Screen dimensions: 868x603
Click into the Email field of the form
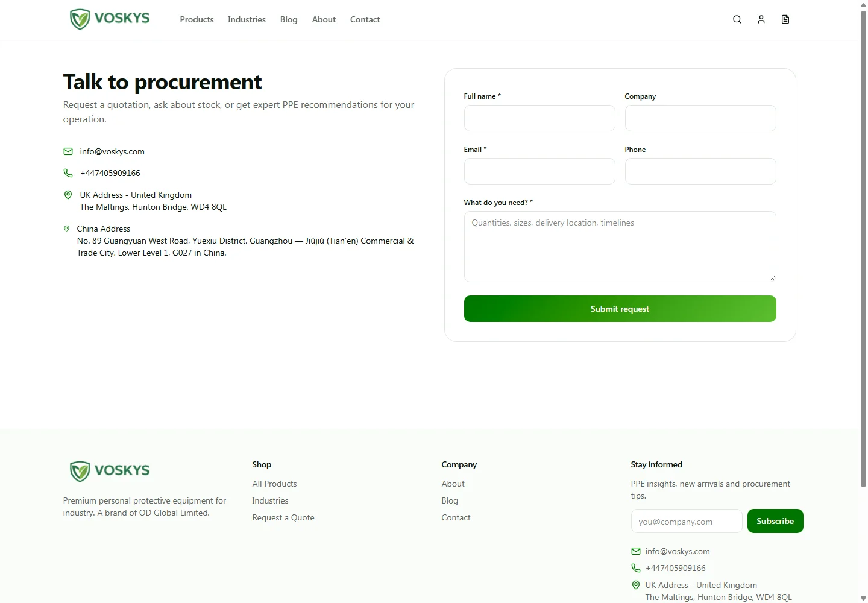click(539, 171)
